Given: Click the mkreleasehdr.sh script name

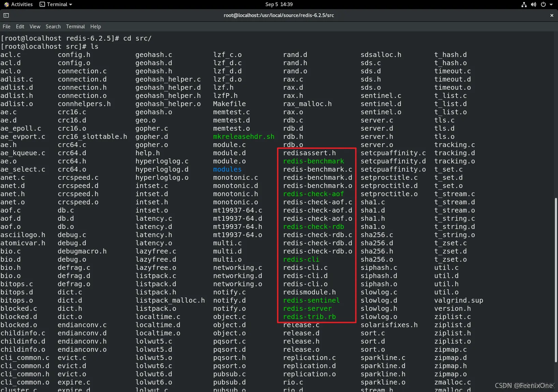Looking at the screenshot, I should pyautogui.click(x=244, y=136).
